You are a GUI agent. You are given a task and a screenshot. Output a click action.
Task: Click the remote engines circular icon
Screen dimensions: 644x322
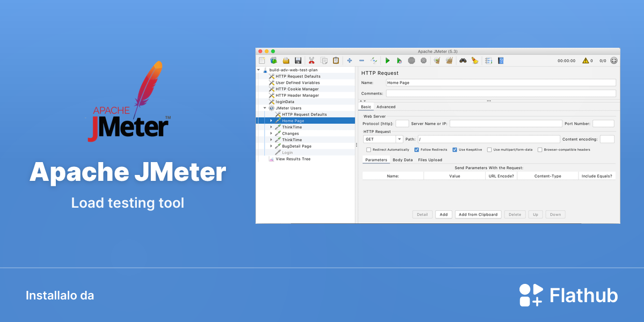tap(614, 61)
